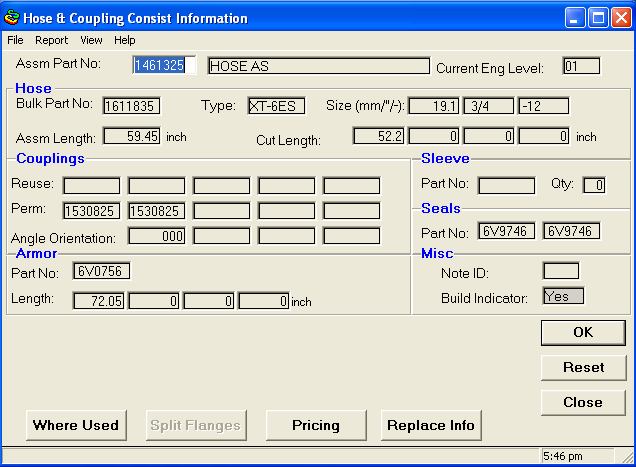Open the View menu

click(x=91, y=40)
